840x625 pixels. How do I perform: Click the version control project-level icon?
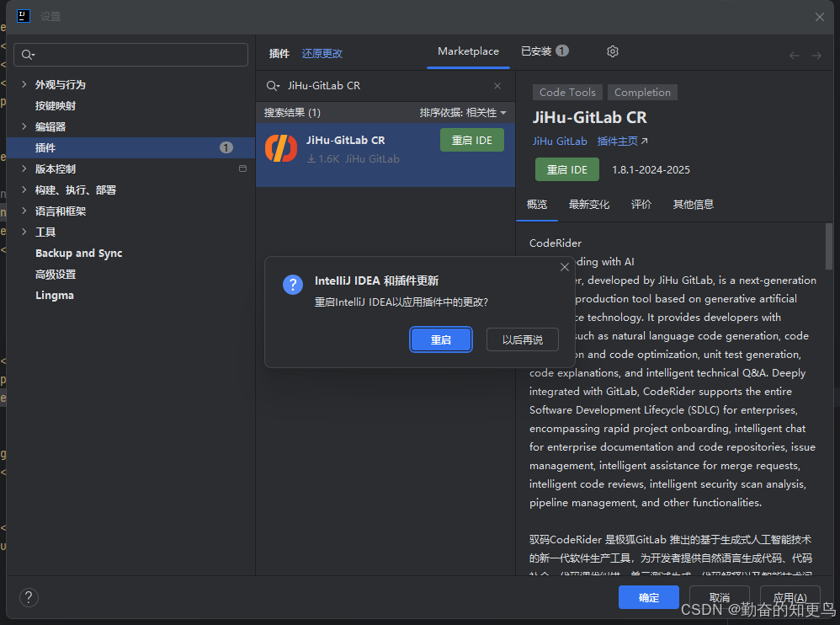coord(242,168)
